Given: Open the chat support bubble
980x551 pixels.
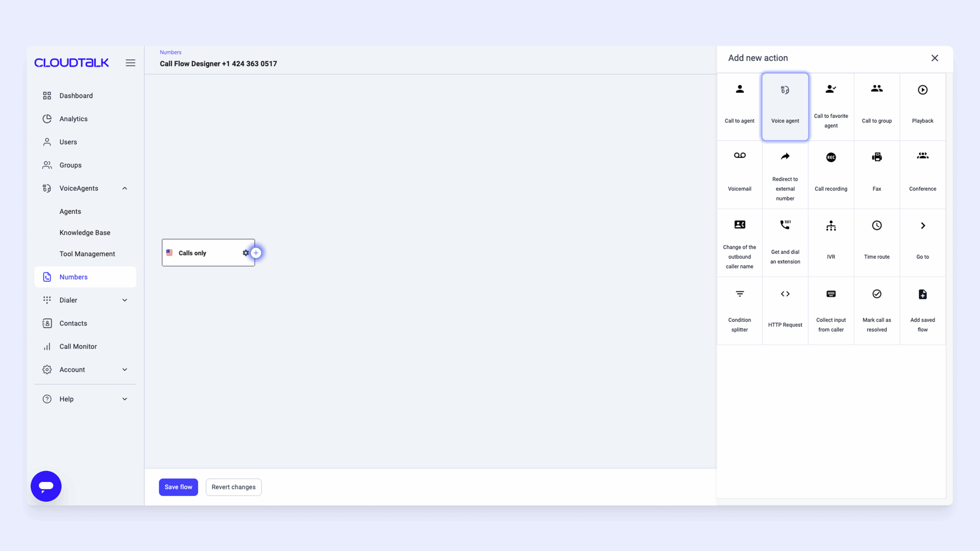Looking at the screenshot, I should (x=46, y=486).
